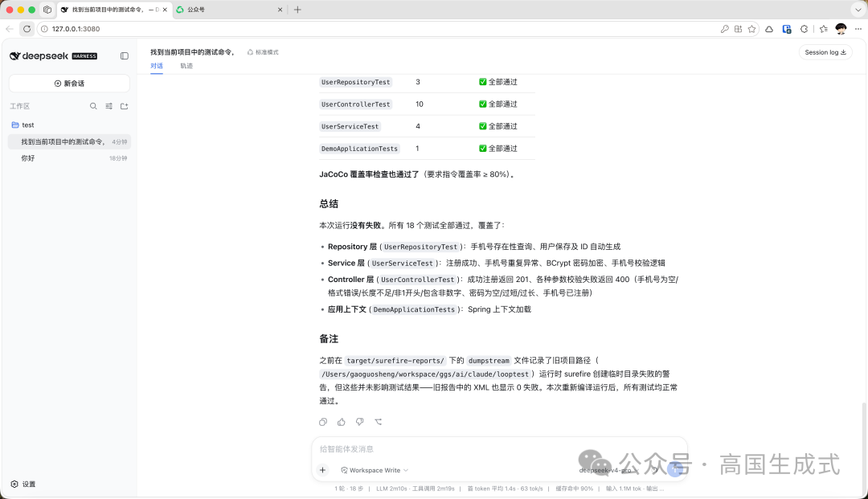Bookmark this page with the star
This screenshot has width=868, height=499.
751,29
